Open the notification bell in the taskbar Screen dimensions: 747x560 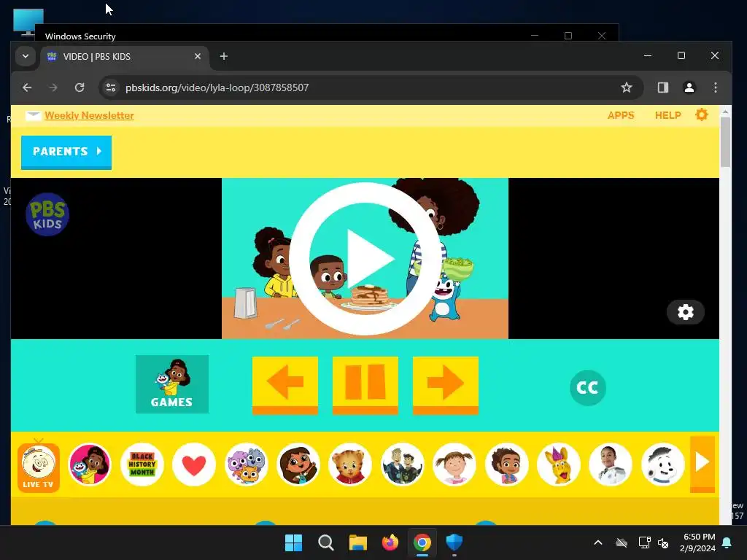click(x=727, y=542)
